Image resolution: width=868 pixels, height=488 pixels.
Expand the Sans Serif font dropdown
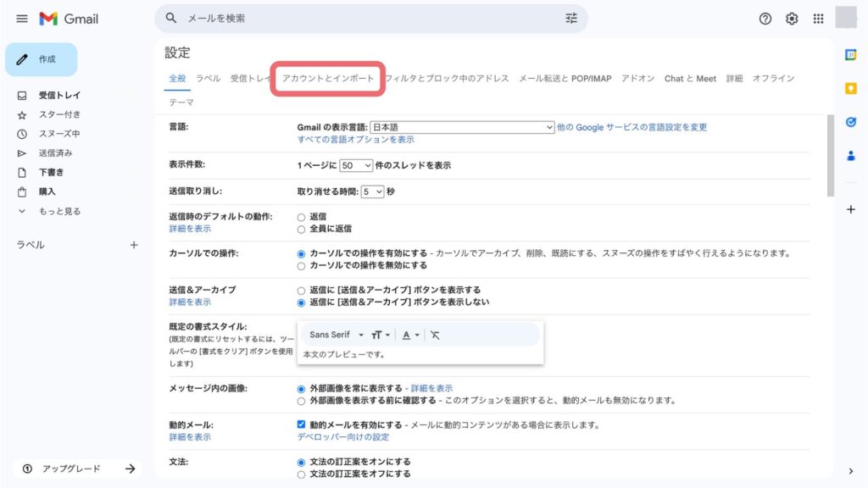tap(336, 335)
